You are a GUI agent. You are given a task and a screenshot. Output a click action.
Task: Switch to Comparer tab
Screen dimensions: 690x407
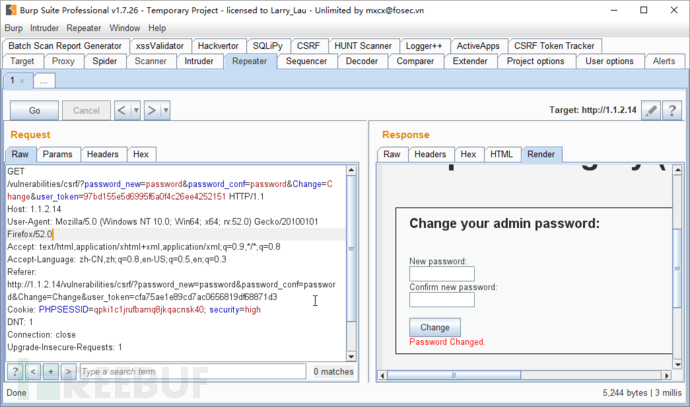pyautogui.click(x=415, y=61)
